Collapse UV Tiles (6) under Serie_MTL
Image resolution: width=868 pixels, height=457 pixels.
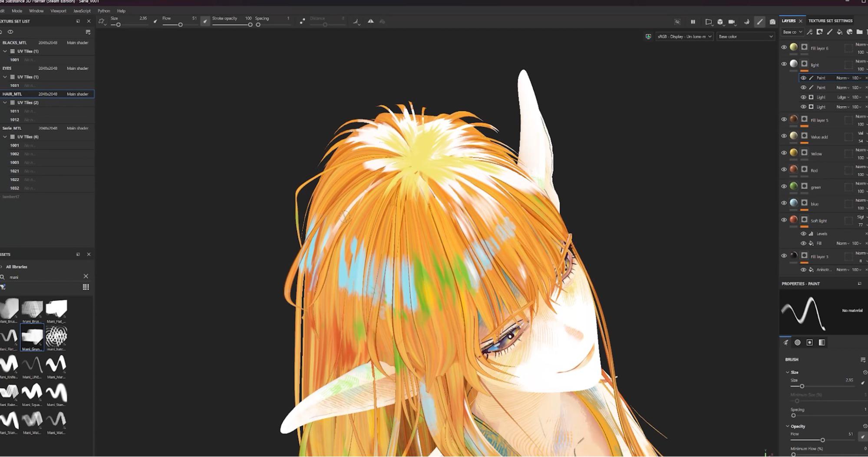click(5, 137)
